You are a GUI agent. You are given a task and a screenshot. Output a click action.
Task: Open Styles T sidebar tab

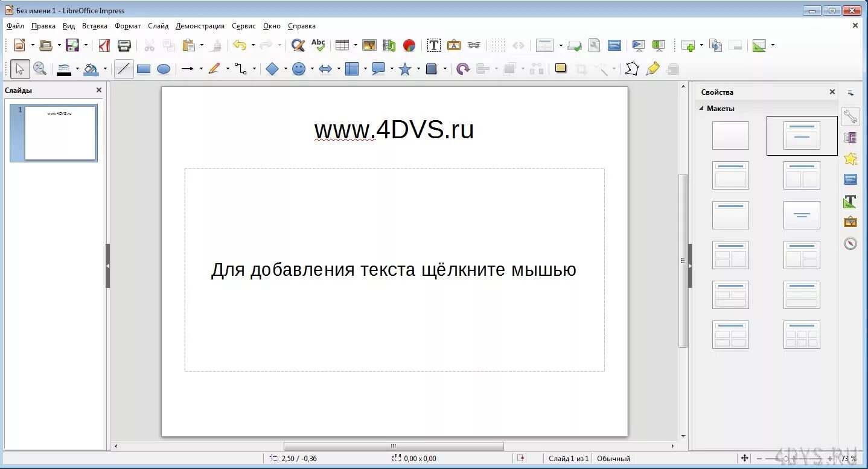click(x=850, y=201)
